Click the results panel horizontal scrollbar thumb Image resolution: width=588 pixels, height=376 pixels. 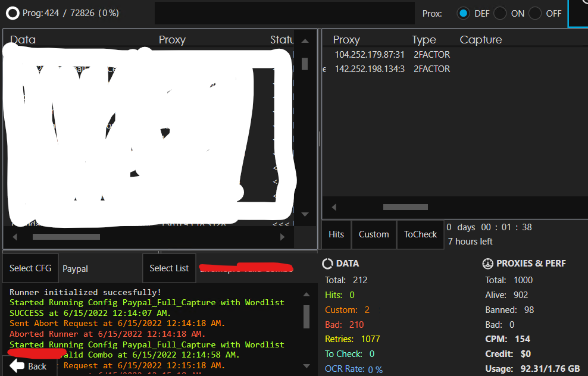coord(405,207)
